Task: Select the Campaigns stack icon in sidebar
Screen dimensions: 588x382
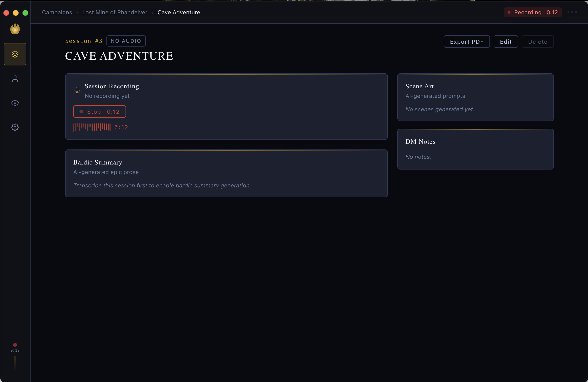Action: point(15,54)
